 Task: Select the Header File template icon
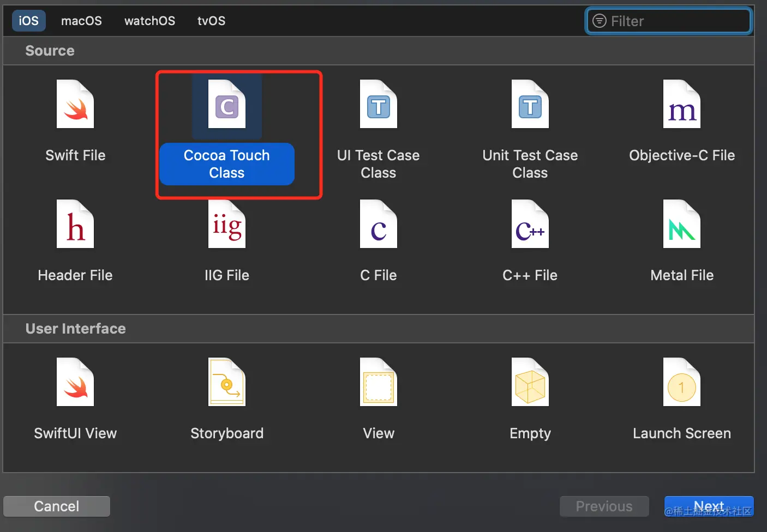pos(75,224)
